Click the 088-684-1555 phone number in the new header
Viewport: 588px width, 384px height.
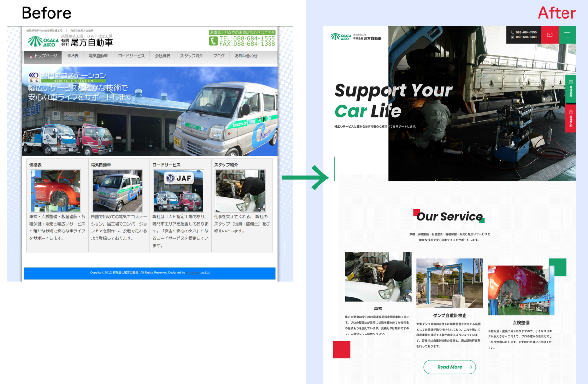coord(526,32)
